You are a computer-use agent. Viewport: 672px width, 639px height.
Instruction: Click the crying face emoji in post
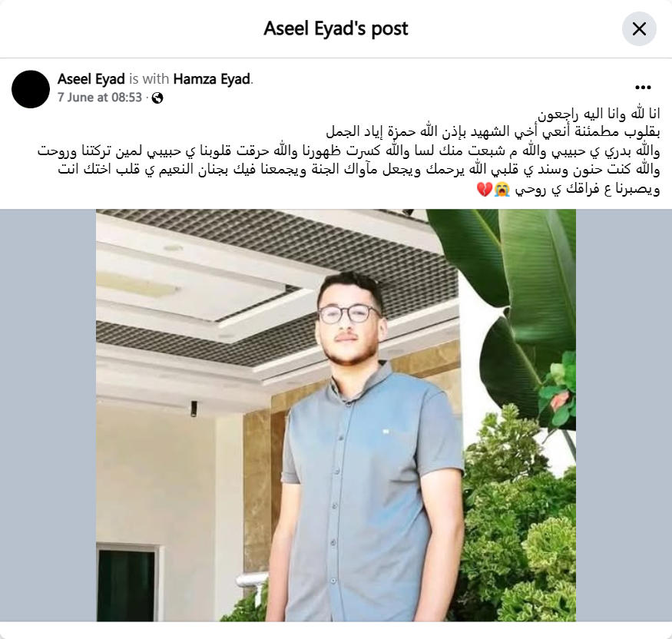coord(502,189)
